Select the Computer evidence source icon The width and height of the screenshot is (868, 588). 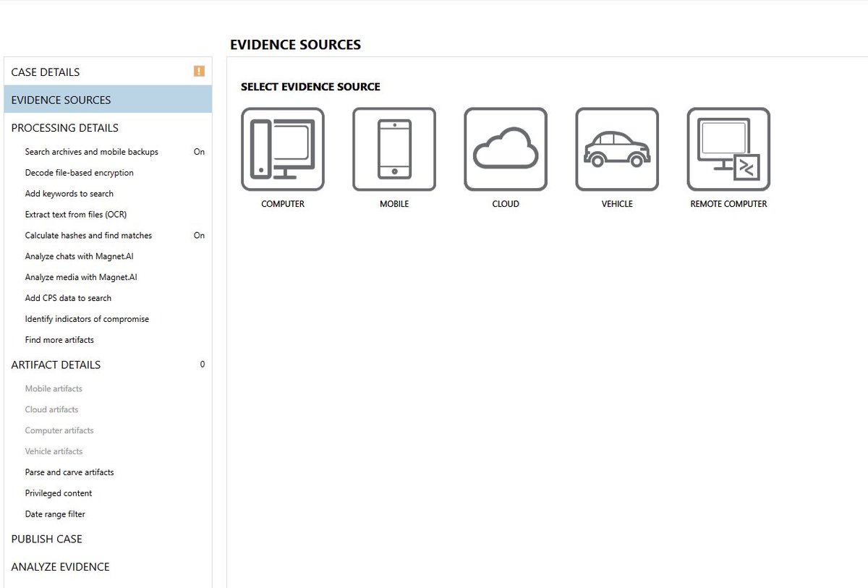point(283,149)
